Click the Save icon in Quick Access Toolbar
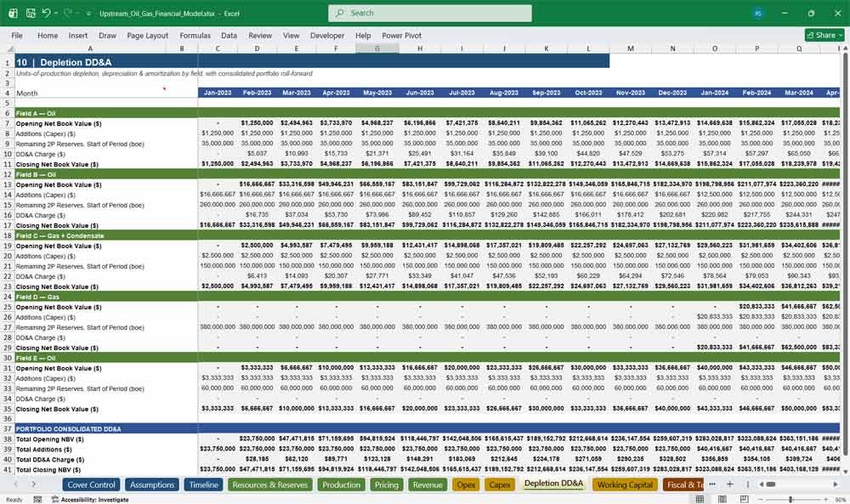The height and width of the screenshot is (504, 850). 31,13
